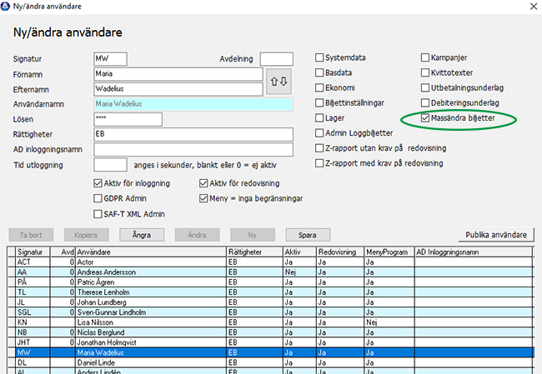Check the GDPR Admin box
Image resolution: width=542 pixels, height=374 pixels.
point(98,198)
